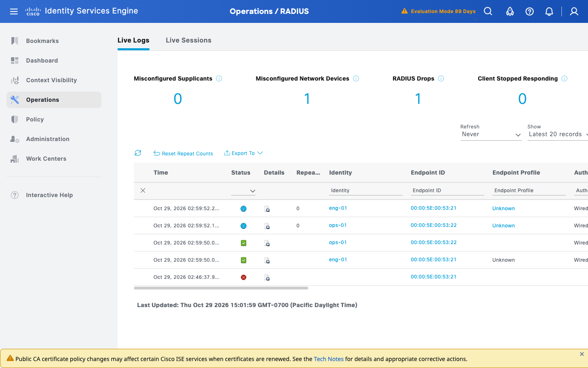Click the Misconfigured Network Devices count 1

click(307, 99)
